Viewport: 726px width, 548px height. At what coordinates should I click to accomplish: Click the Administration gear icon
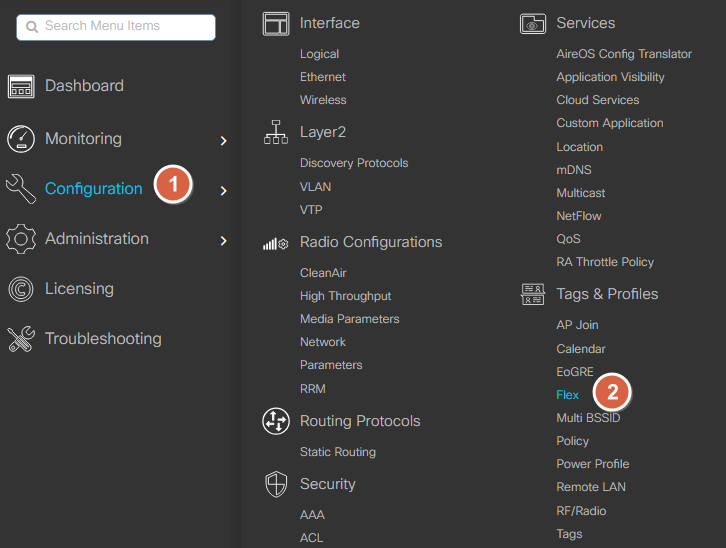click(x=21, y=239)
